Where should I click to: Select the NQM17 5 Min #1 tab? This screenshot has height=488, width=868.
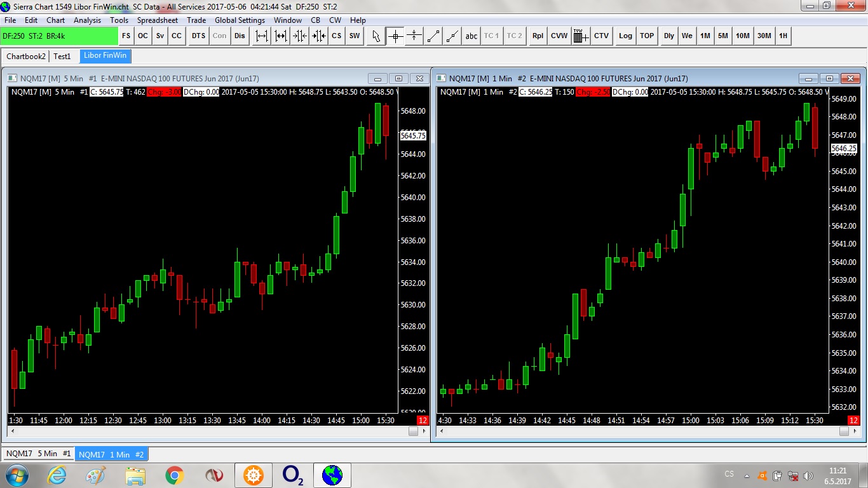[x=39, y=454]
